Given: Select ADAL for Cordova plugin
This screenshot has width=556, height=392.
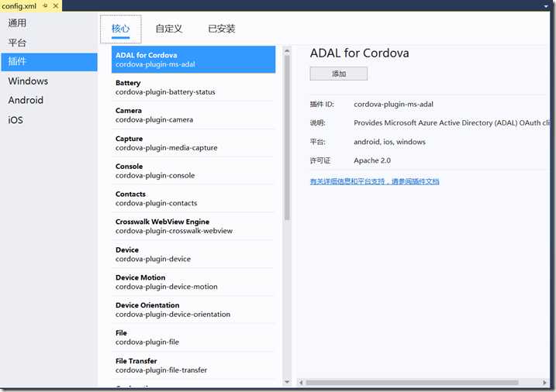Looking at the screenshot, I should pos(193,60).
